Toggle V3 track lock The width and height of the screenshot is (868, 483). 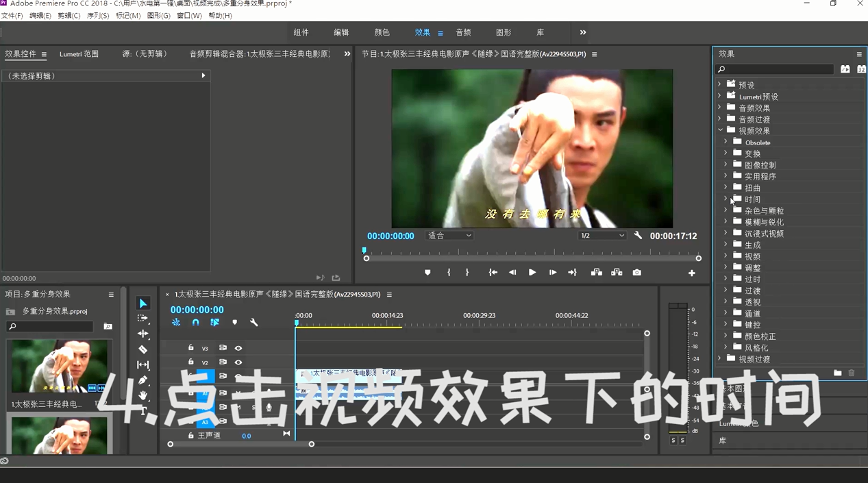pos(191,348)
